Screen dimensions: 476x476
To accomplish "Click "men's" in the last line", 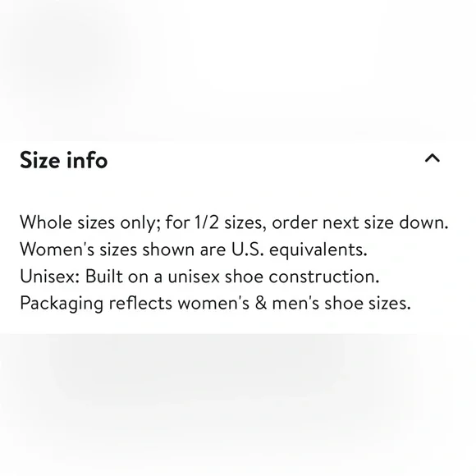I will pos(295,303).
